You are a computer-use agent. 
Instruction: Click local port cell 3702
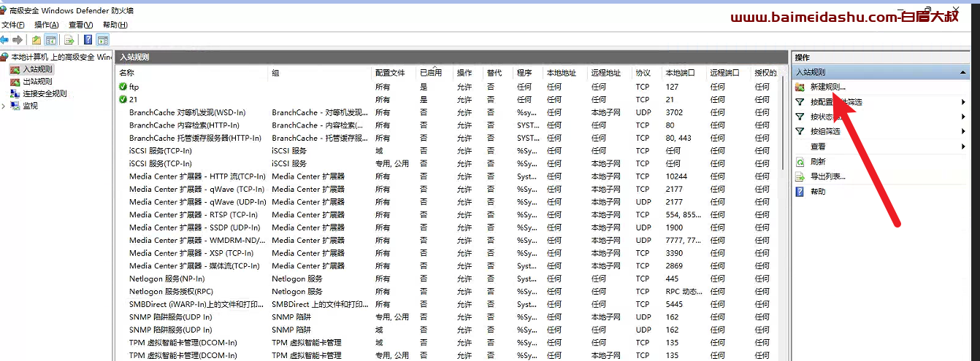674,112
